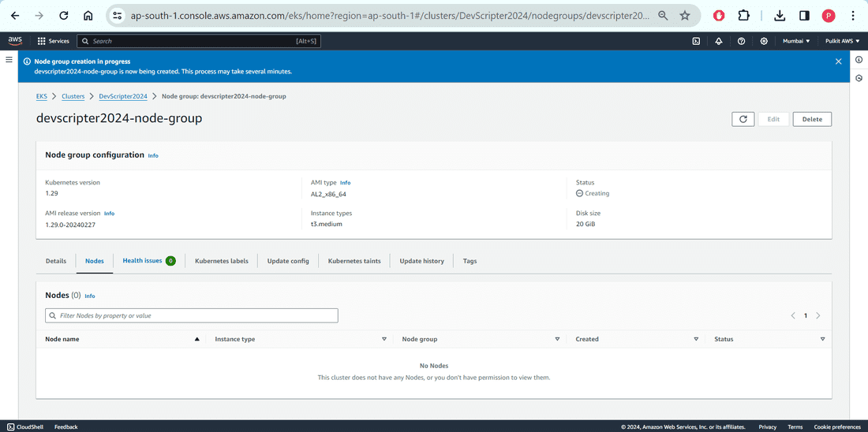Click the Delete node group button
Image resolution: width=868 pixels, height=432 pixels.
(812, 119)
